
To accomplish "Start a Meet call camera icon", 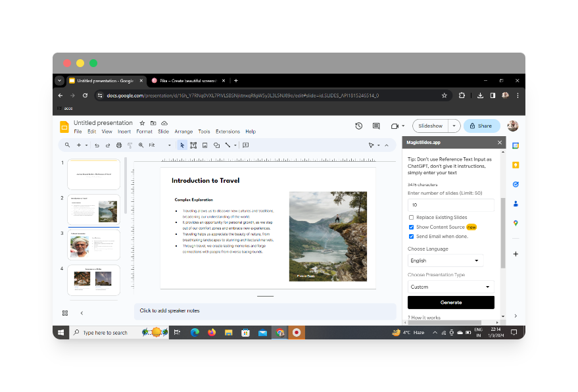I will (395, 126).
